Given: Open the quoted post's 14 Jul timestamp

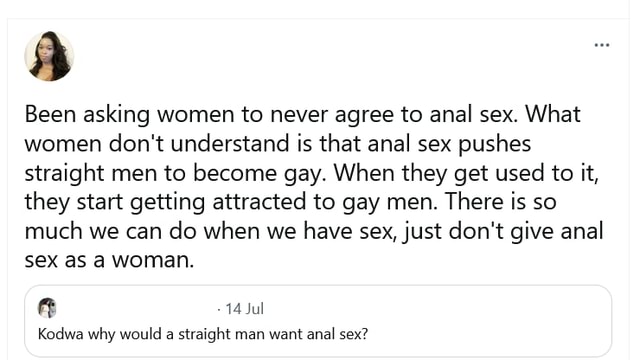Looking at the screenshot, I should point(244,309).
